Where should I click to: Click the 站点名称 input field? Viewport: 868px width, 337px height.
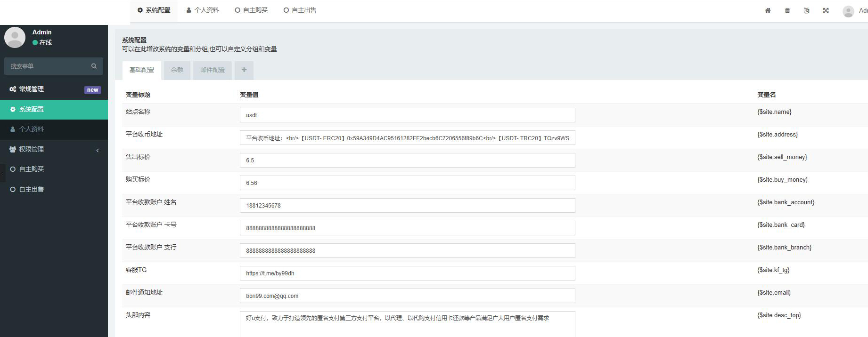point(407,115)
